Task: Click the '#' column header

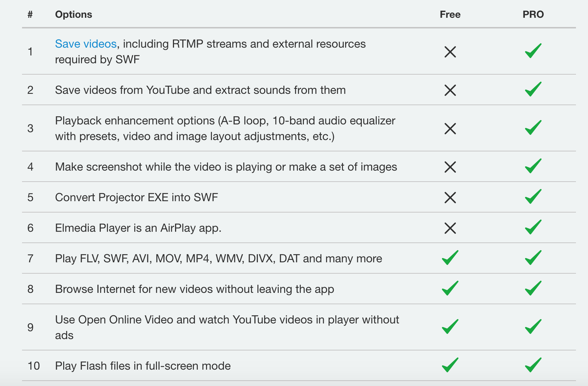Action: pos(30,15)
